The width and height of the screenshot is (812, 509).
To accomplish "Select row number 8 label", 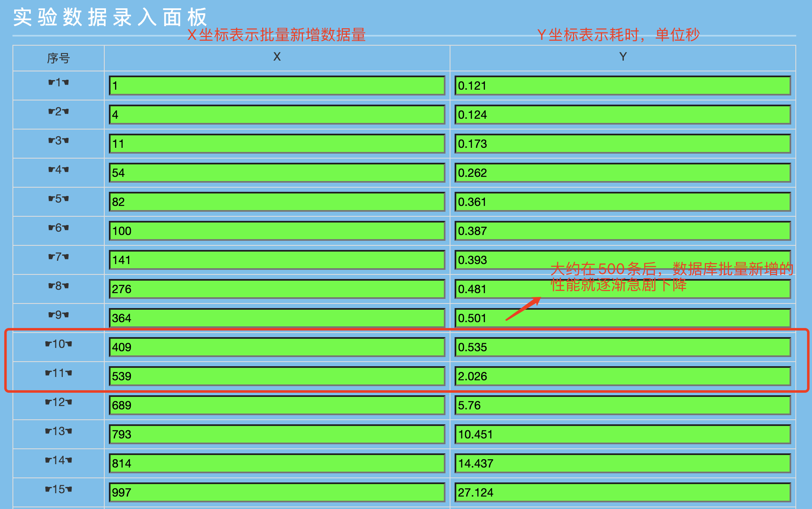I will (x=58, y=286).
